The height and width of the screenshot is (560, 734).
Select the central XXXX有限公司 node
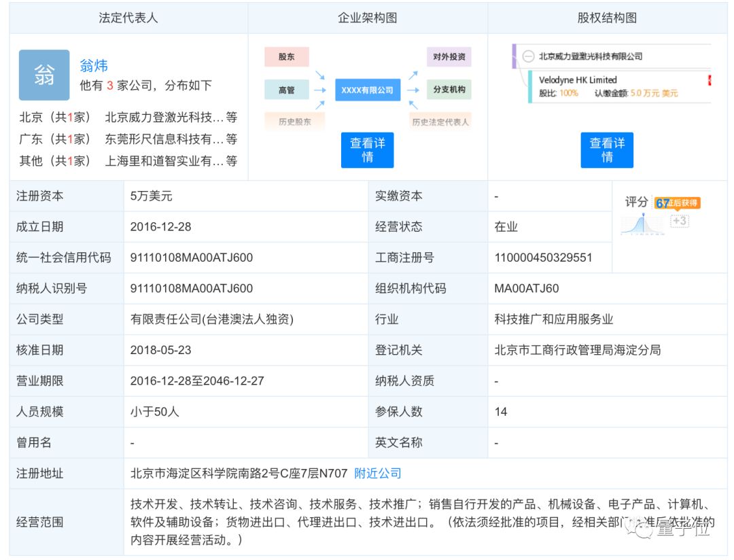tap(367, 89)
